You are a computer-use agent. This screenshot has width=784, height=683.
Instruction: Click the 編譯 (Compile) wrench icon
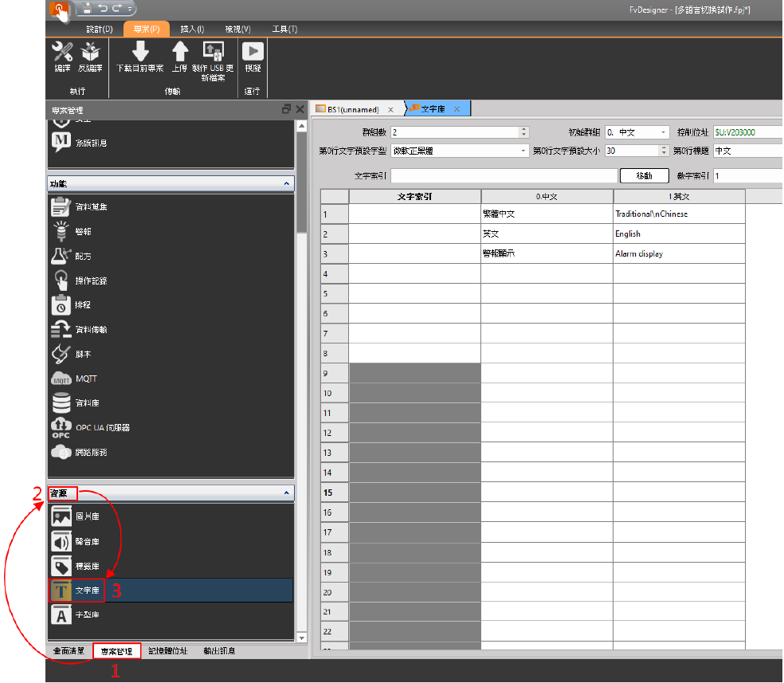pos(62,53)
